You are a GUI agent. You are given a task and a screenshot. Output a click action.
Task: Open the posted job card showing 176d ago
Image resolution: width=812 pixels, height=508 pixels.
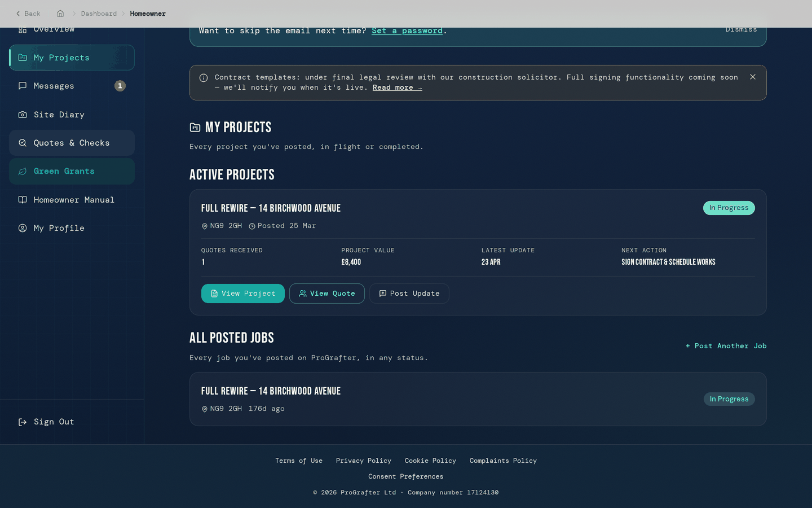[x=478, y=399]
